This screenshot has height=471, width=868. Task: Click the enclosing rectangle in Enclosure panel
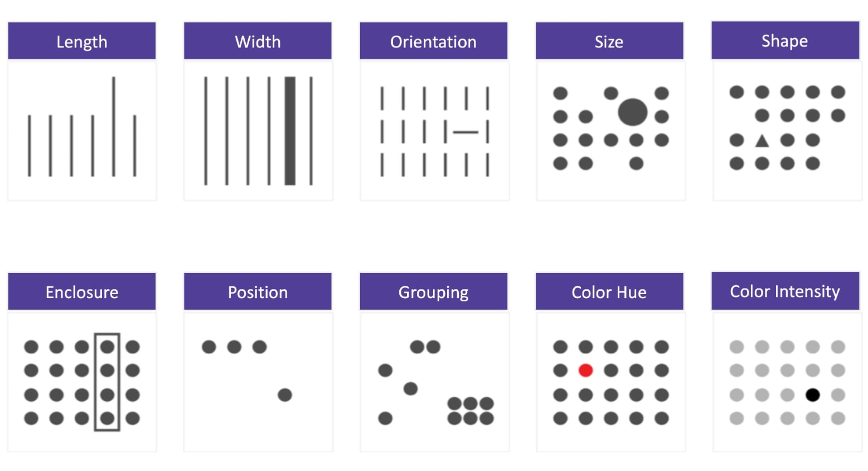coord(107,382)
